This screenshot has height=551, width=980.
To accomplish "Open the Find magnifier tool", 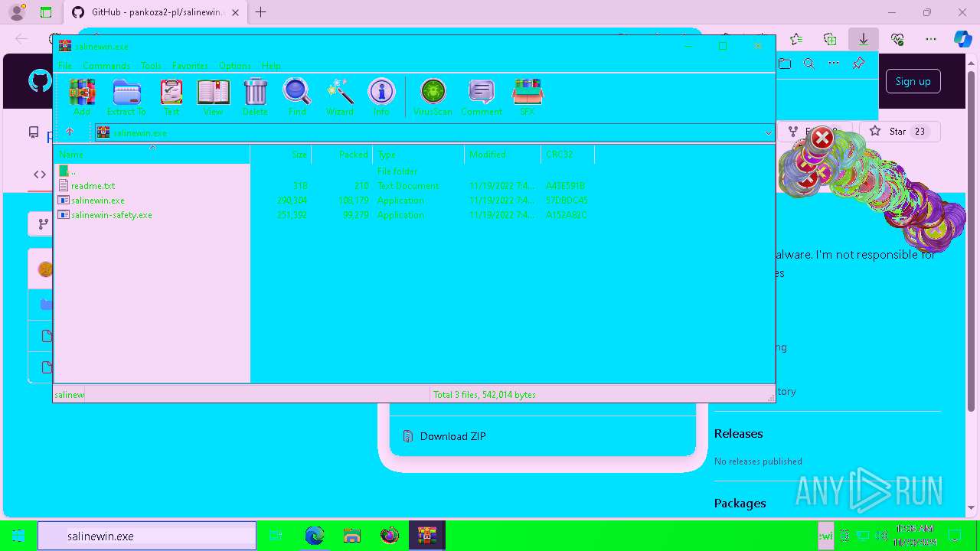I will click(x=297, y=97).
